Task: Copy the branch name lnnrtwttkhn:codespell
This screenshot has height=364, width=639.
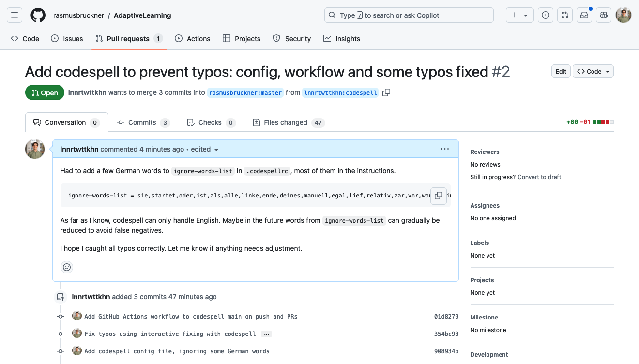Action: pyautogui.click(x=386, y=92)
